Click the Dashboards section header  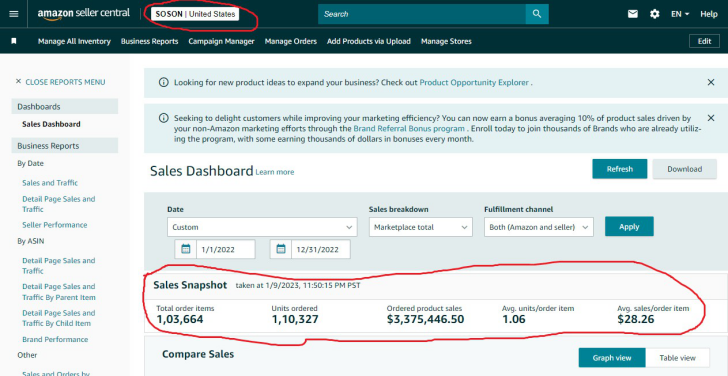tap(65, 106)
